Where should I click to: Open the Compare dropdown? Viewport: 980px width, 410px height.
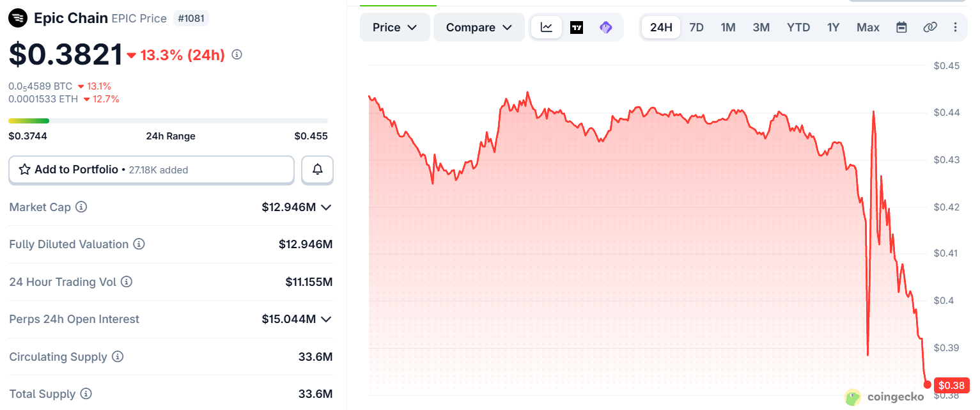(479, 28)
